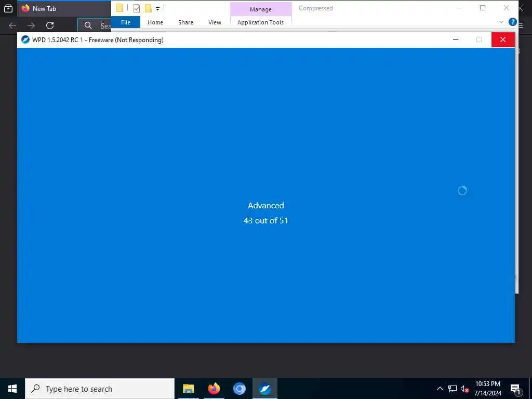This screenshot has width=532, height=399.
Task: Maximize the File Explorer window
Action: 483,8
